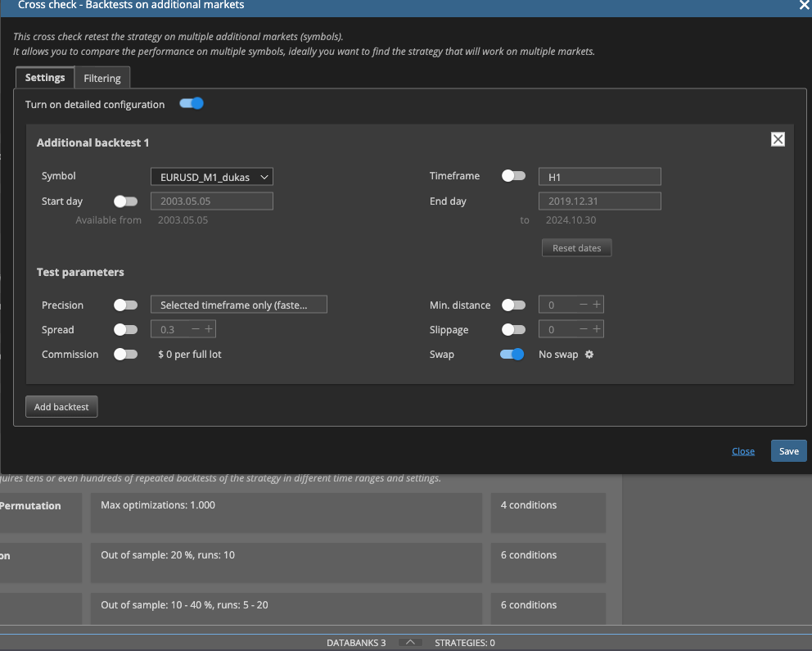Viewport: 812px width, 651px height.
Task: Increase Slippage with plus
Action: point(597,329)
